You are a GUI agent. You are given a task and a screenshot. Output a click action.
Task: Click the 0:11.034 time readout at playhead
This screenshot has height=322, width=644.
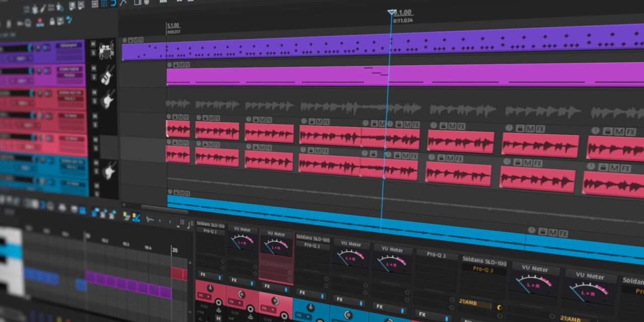403,21
